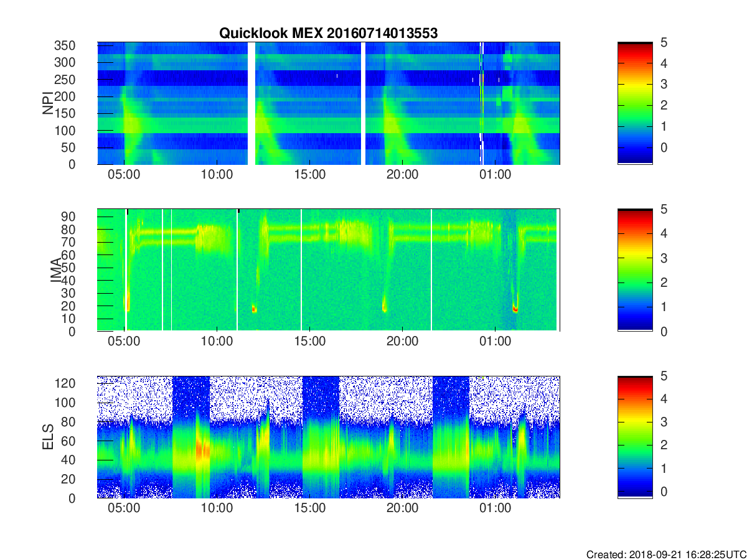The image size is (747, 560).
Task: Click the 'Created: 2018-09-21 16:28:25UTC' timestamp text
Action: [665, 554]
